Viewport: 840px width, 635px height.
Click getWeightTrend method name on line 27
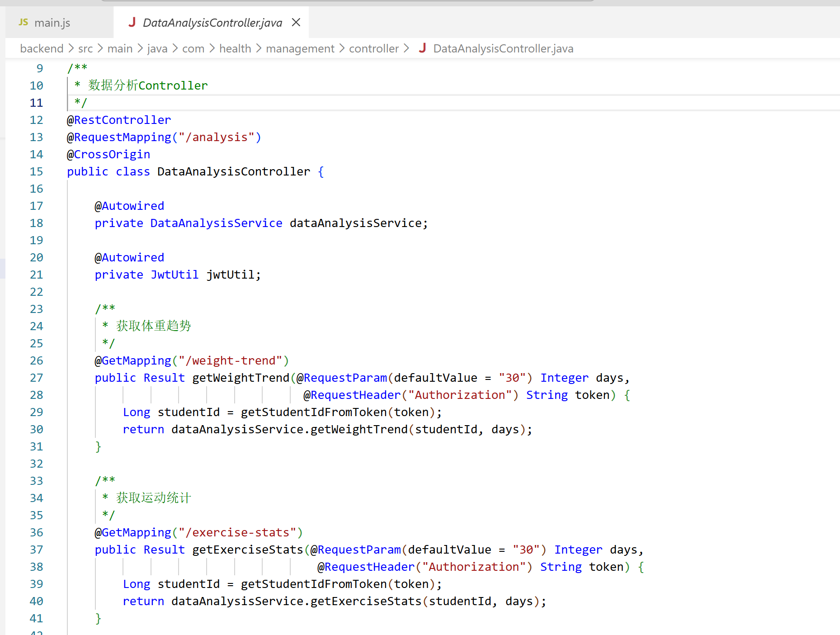[241, 378]
